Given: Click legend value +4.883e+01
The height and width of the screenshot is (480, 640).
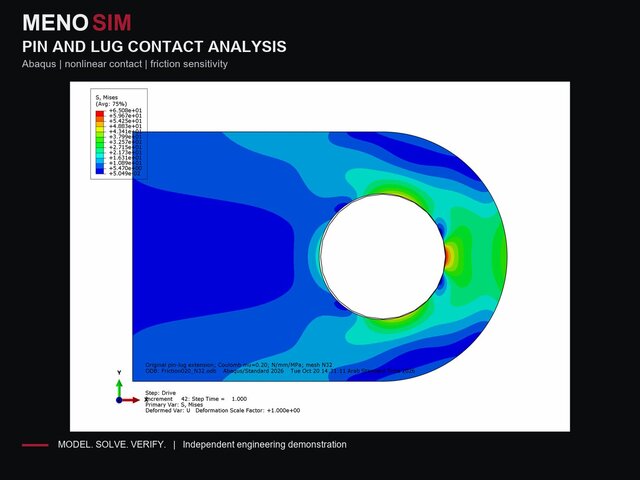Looking at the screenshot, I should [125, 127].
